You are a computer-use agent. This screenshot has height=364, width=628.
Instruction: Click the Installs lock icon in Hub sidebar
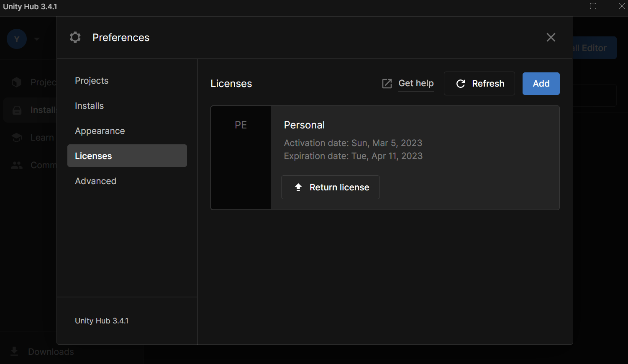tap(17, 110)
